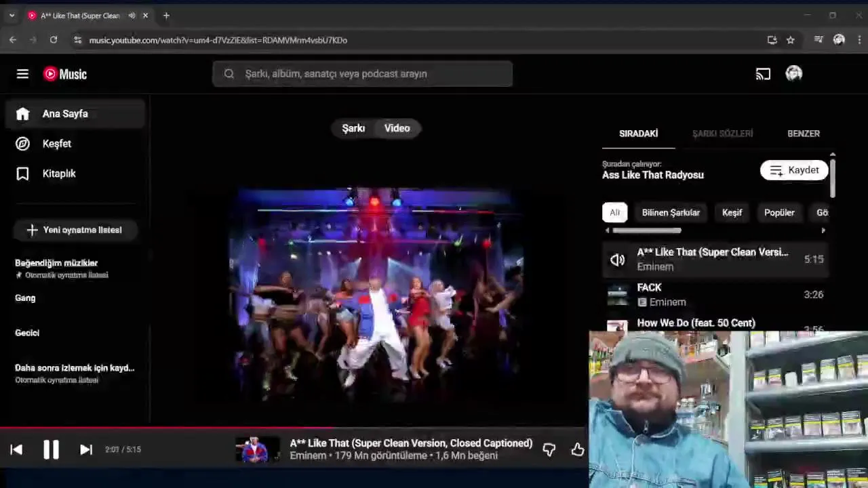Image resolution: width=868 pixels, height=488 pixels.
Task: Click the browser back arrow
Action: pyautogui.click(x=13, y=40)
